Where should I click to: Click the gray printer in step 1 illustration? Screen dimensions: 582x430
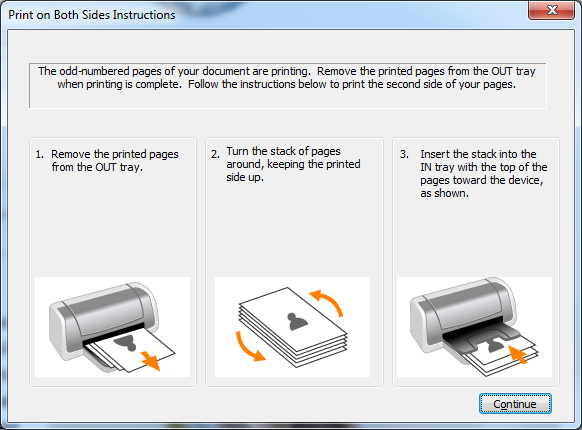[x=104, y=319]
